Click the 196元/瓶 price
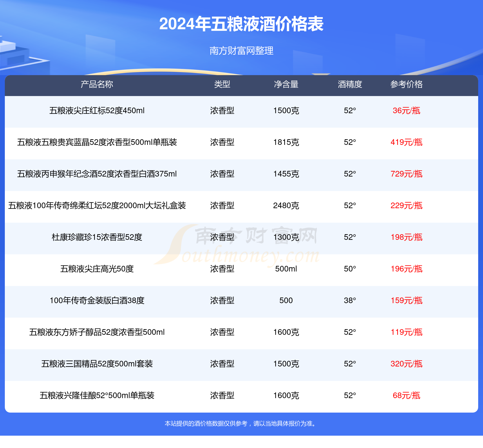The width and height of the screenshot is (483, 448). 407,269
